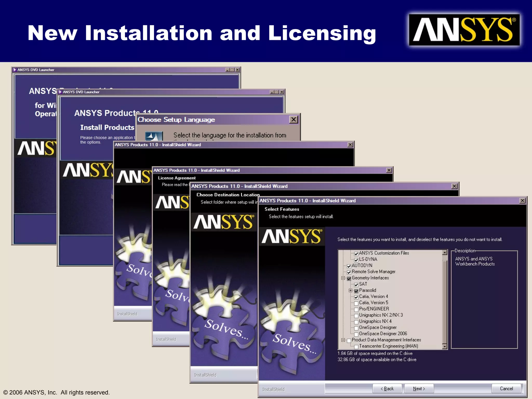The height and width of the screenshot is (399, 532).
Task: Uncheck the LS-DYNA feature checkbox
Action: tap(356, 260)
